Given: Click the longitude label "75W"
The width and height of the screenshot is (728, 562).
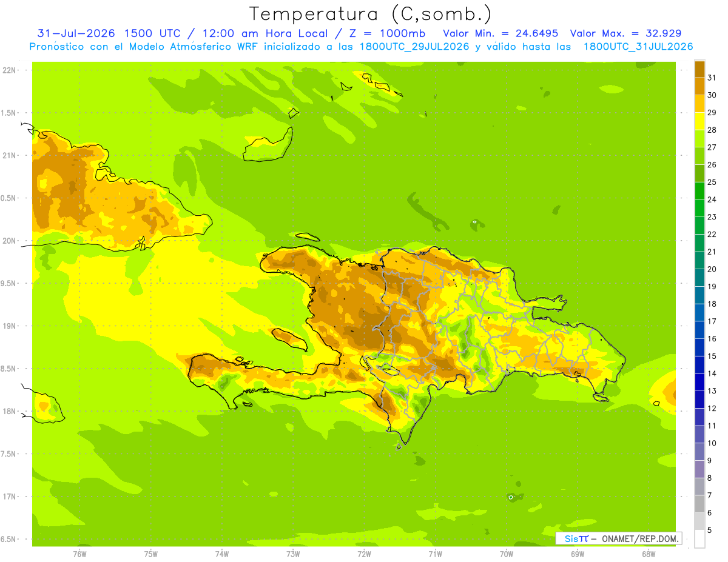Looking at the screenshot, I should (x=151, y=554).
